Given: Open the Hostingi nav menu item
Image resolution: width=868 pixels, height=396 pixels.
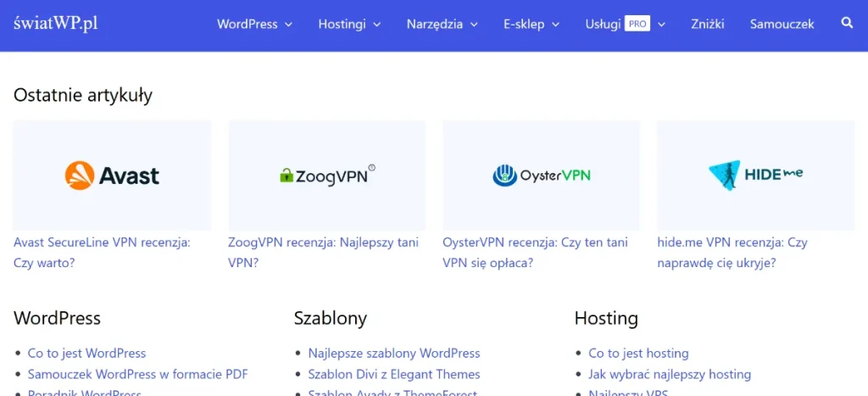Looking at the screenshot, I should pos(342,25).
